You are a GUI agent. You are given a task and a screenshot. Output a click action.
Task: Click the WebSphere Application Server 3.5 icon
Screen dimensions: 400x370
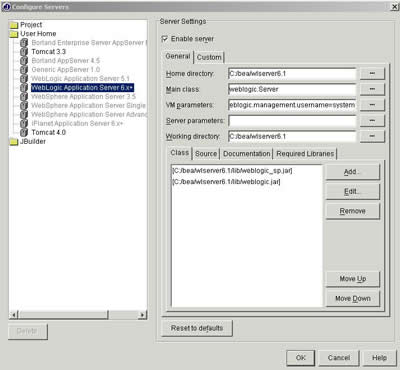coord(24,97)
